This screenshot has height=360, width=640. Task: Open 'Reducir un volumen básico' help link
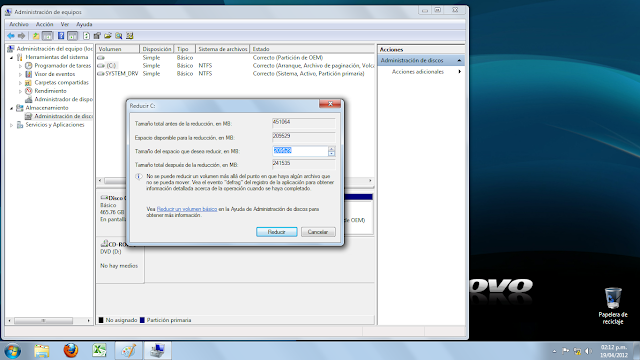point(187,209)
